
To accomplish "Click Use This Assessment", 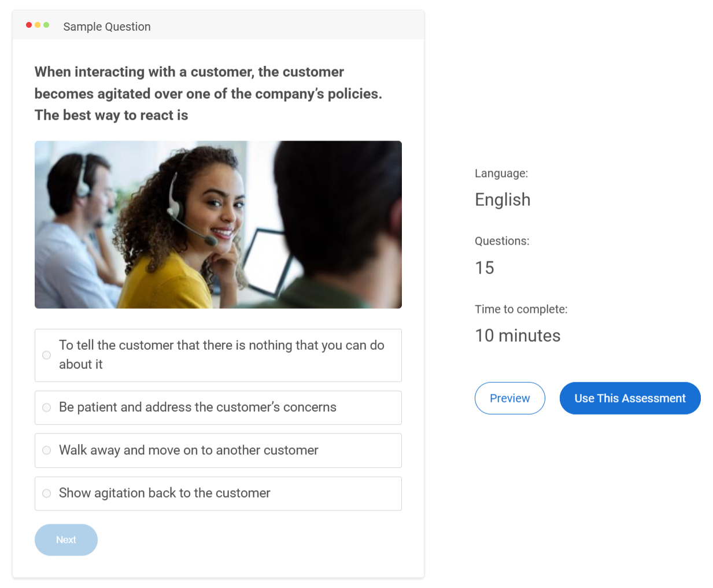I will 630,398.
